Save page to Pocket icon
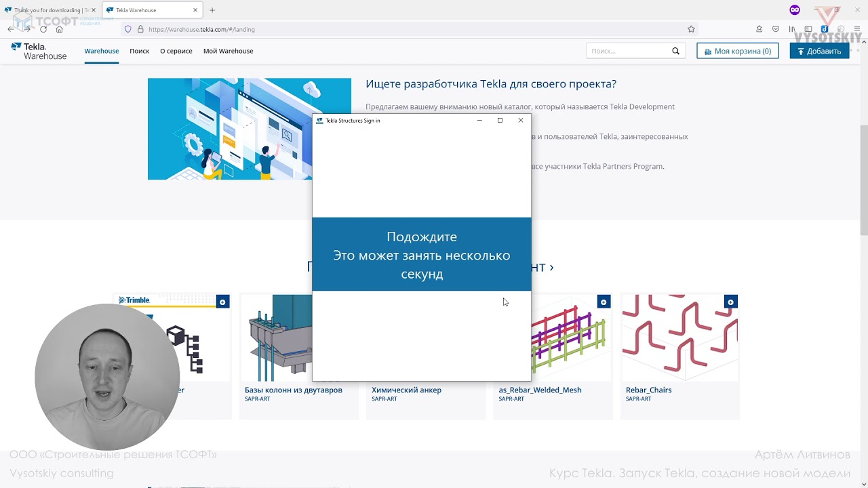The width and height of the screenshot is (868, 488). (x=776, y=29)
